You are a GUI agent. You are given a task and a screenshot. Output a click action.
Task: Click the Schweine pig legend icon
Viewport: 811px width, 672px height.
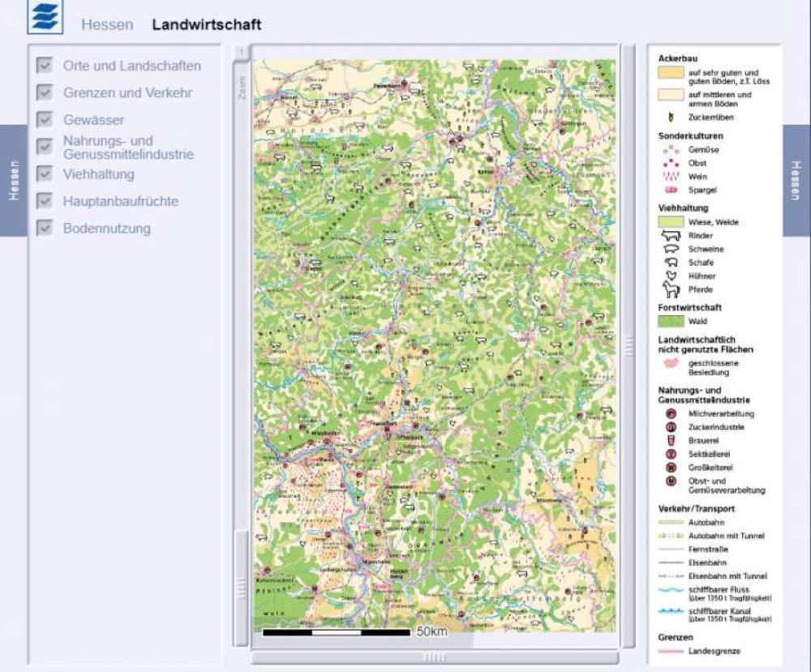[x=671, y=249]
